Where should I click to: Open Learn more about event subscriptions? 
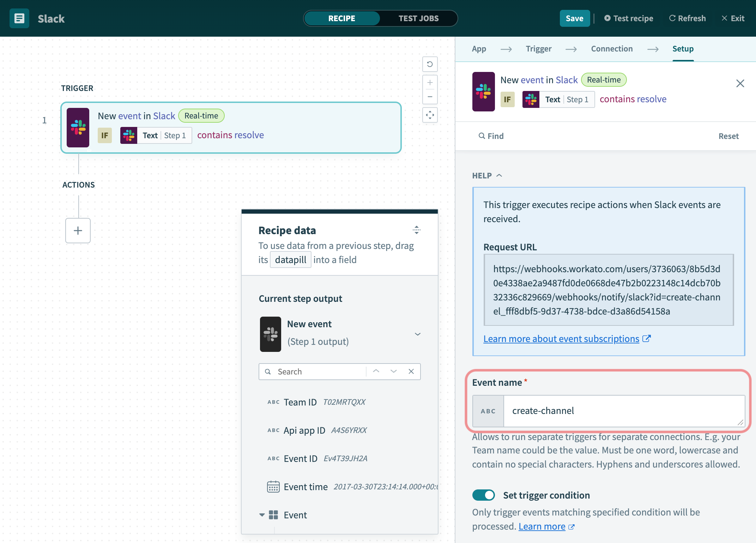click(x=561, y=338)
